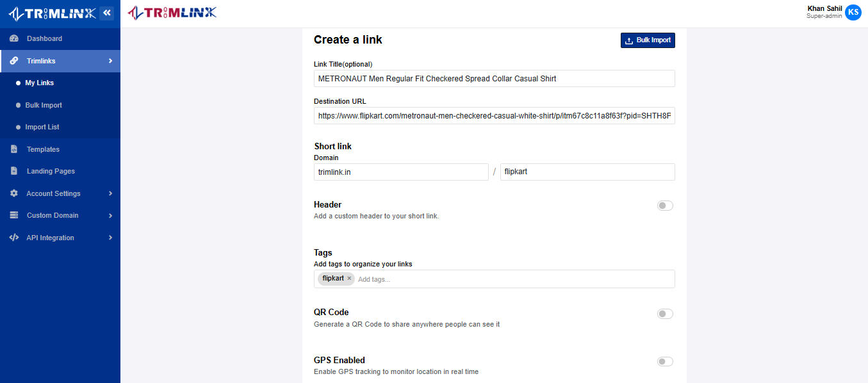The image size is (868, 383).
Task: Click the Landing Pages document icon
Action: tap(14, 171)
